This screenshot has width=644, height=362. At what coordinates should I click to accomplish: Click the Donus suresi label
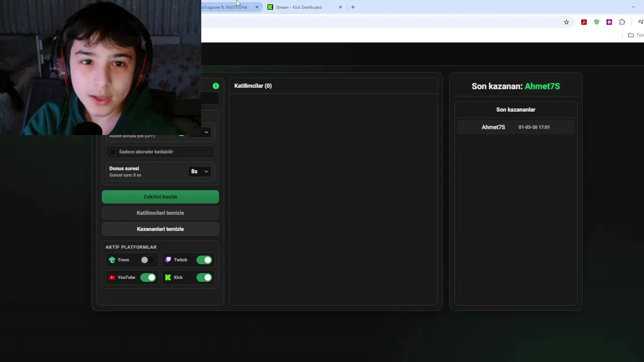tap(124, 168)
